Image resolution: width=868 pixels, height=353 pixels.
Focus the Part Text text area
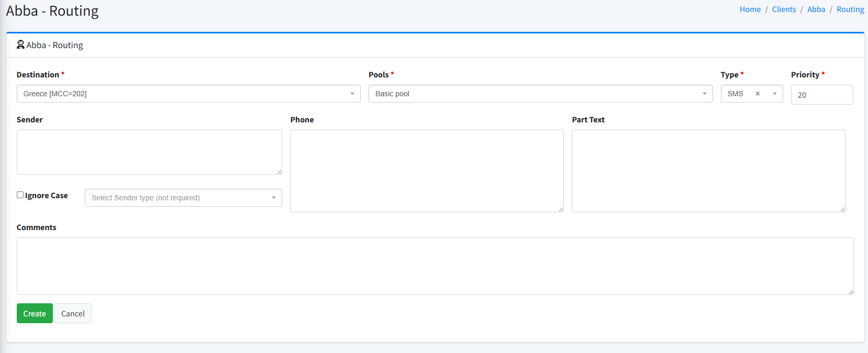708,171
